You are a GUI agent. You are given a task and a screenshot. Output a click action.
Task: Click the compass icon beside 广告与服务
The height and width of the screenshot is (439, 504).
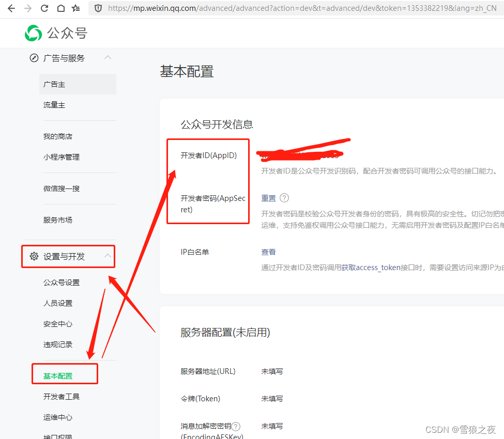tap(34, 58)
